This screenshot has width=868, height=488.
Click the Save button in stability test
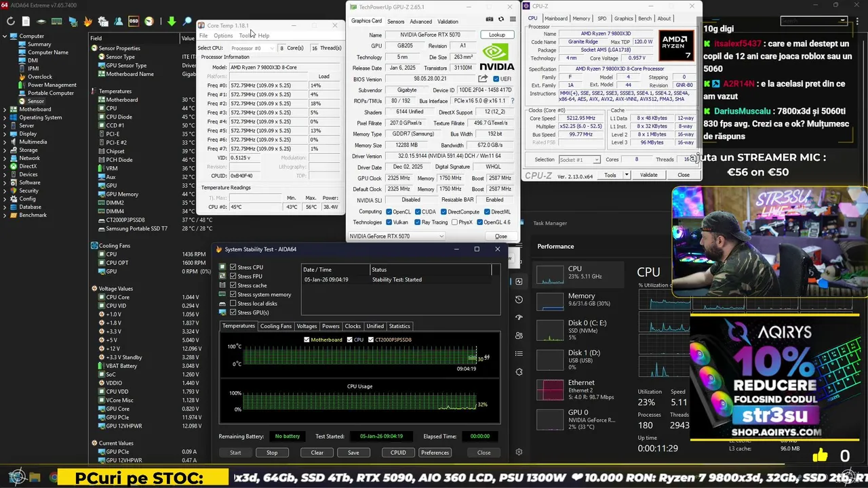353,452
